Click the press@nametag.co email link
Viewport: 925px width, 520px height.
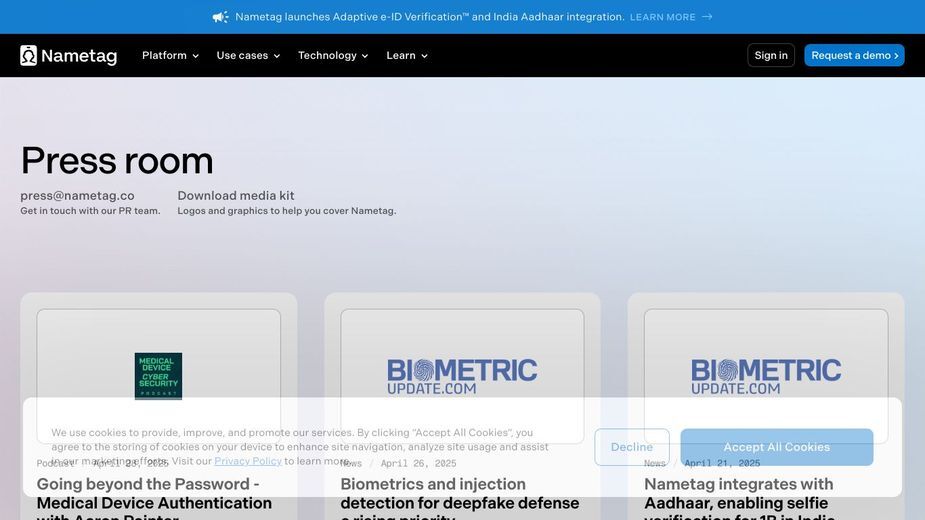[x=77, y=195]
